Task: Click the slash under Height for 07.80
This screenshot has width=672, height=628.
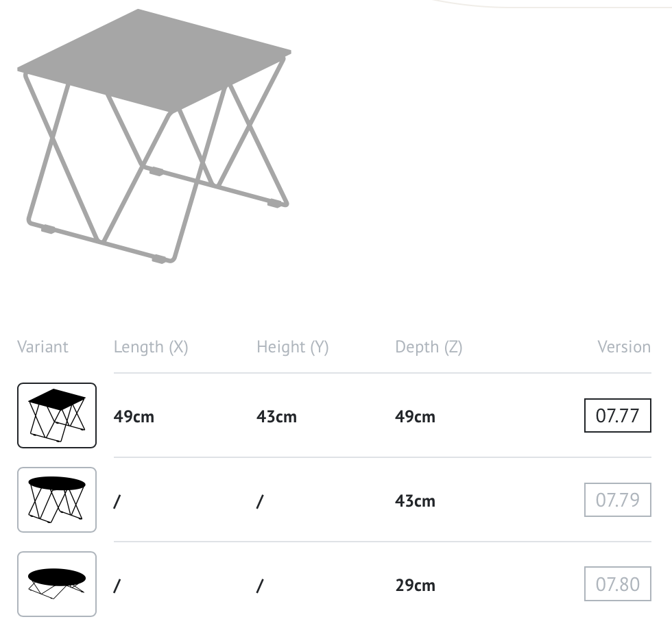Action: [x=260, y=586]
